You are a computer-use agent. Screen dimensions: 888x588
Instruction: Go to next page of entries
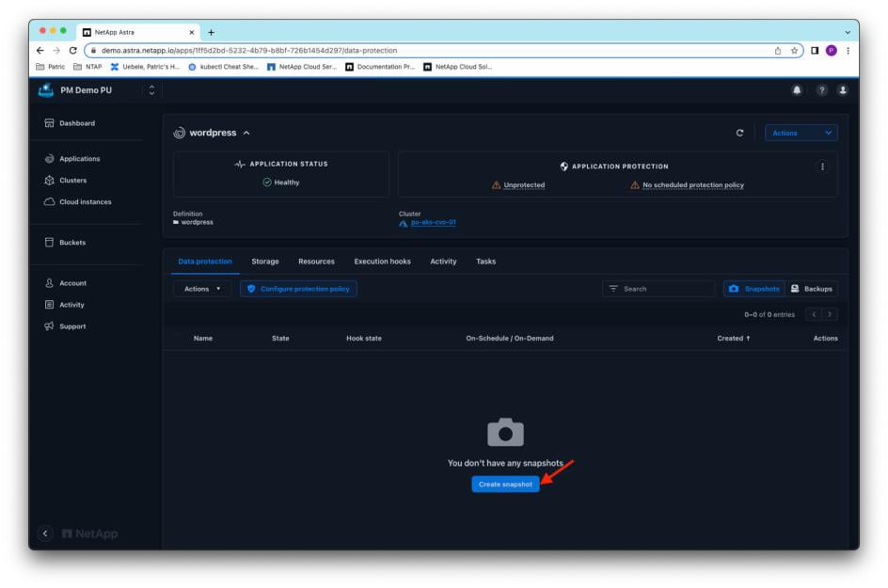coord(830,314)
